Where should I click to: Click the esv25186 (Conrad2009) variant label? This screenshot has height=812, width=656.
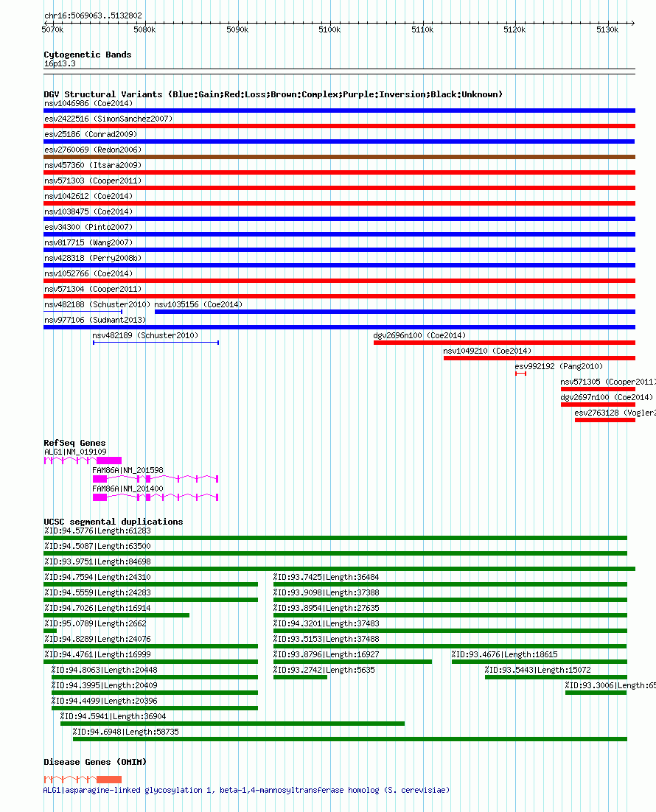[x=91, y=134]
